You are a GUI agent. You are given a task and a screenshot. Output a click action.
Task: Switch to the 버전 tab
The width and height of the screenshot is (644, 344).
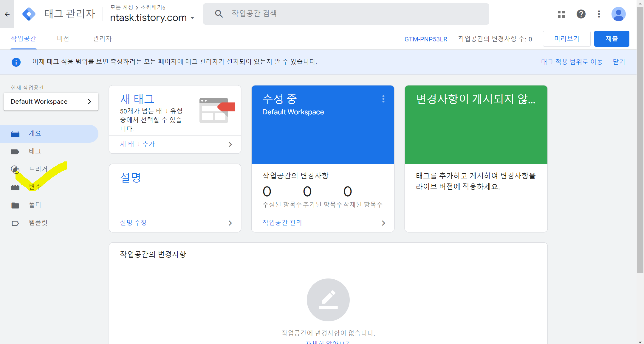[63, 39]
